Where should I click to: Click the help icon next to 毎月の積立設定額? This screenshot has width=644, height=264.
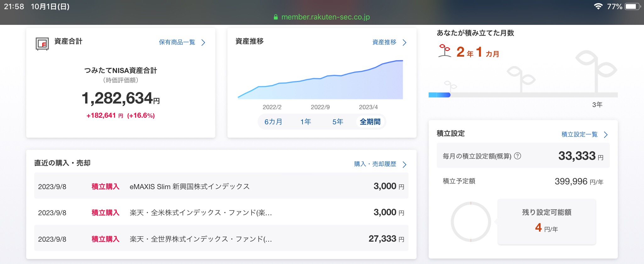tap(517, 156)
